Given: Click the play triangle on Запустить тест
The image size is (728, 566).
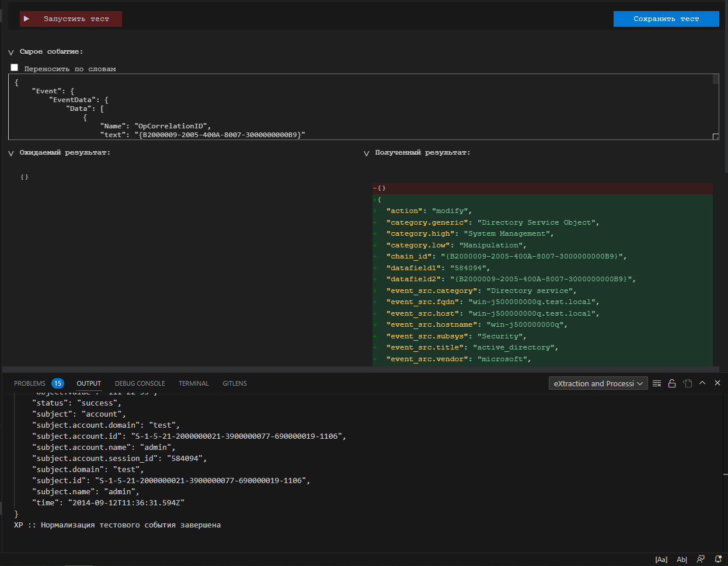Looking at the screenshot, I should click(26, 19).
